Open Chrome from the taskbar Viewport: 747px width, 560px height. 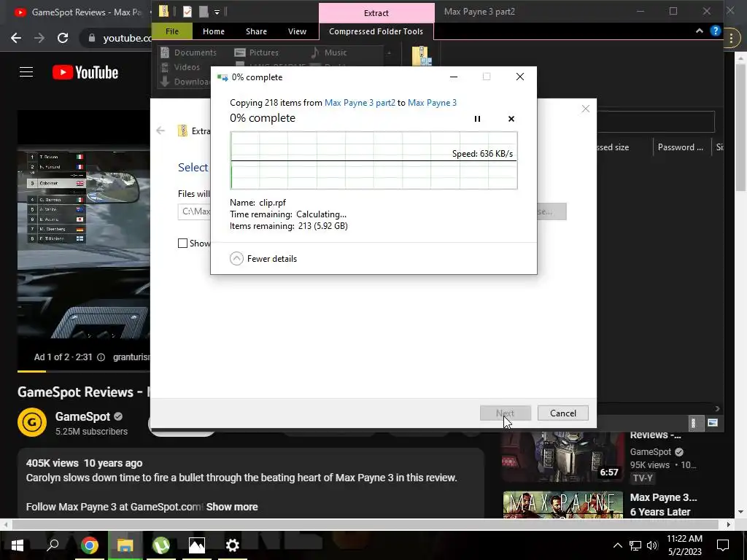[x=90, y=545]
